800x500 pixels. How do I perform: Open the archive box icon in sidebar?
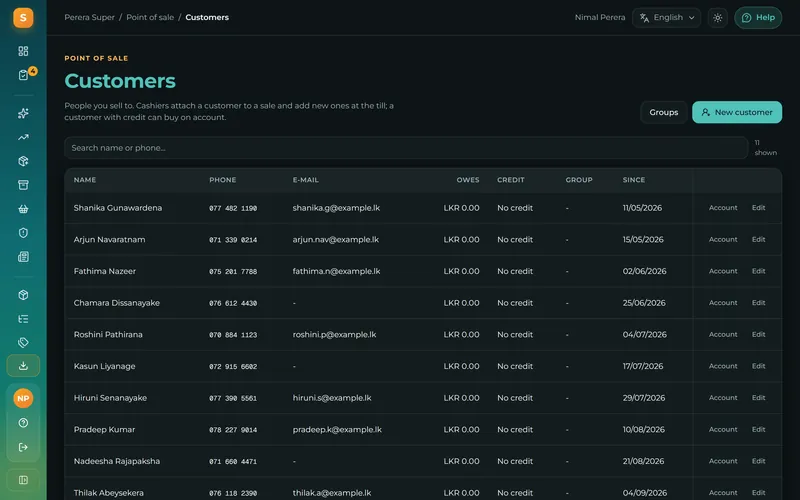23,185
